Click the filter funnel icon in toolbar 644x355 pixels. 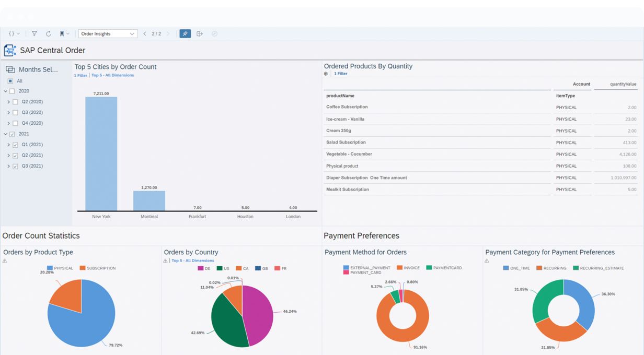click(x=34, y=34)
